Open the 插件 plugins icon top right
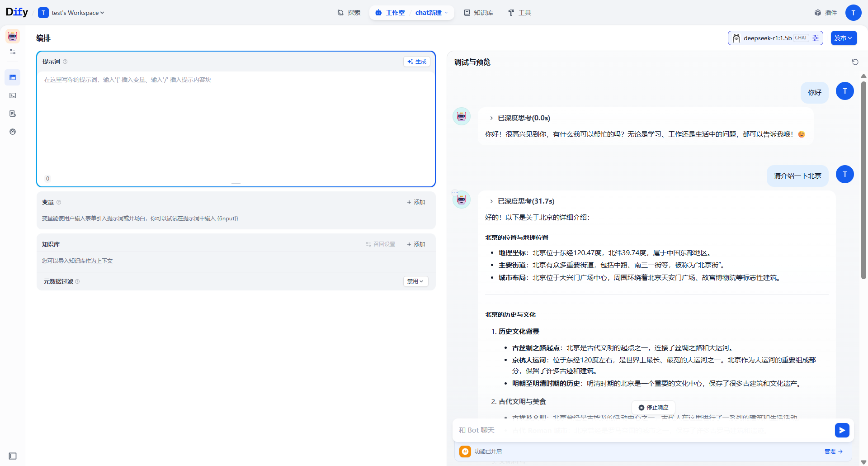 coord(826,13)
